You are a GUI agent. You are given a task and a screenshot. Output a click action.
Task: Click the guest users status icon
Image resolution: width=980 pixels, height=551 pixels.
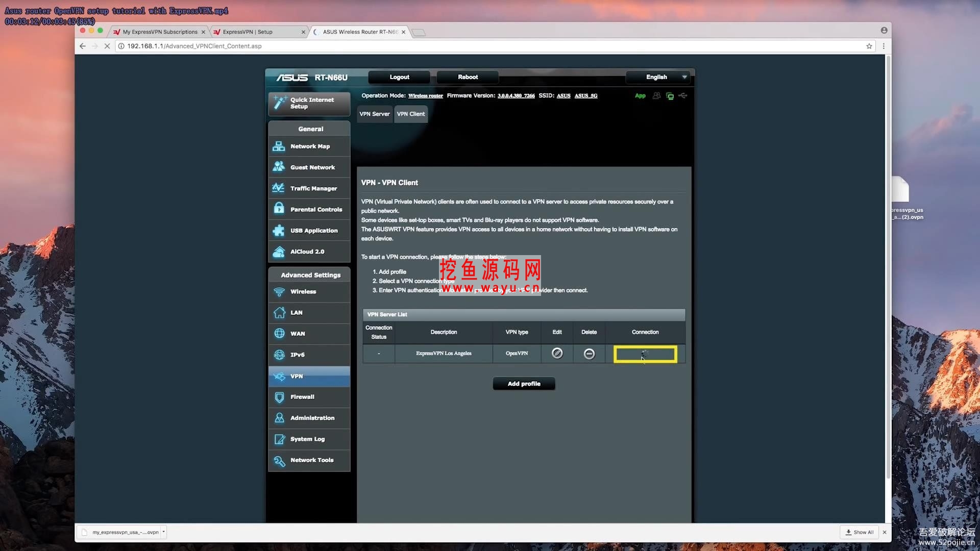point(656,96)
